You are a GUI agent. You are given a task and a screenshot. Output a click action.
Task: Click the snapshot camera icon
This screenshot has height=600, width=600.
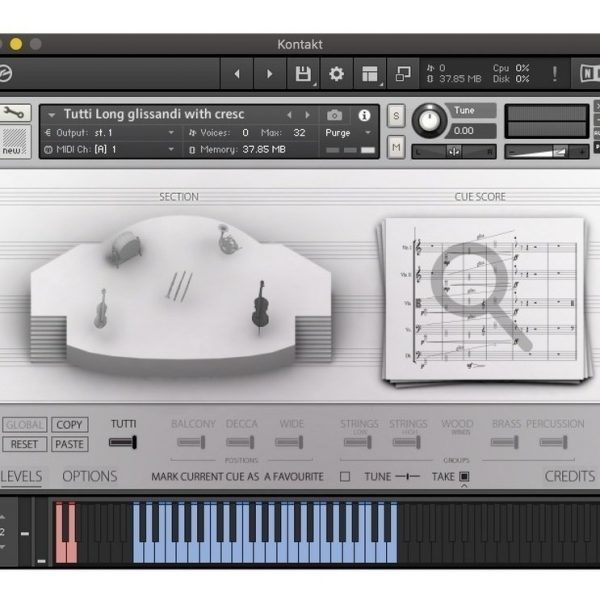tap(334, 115)
